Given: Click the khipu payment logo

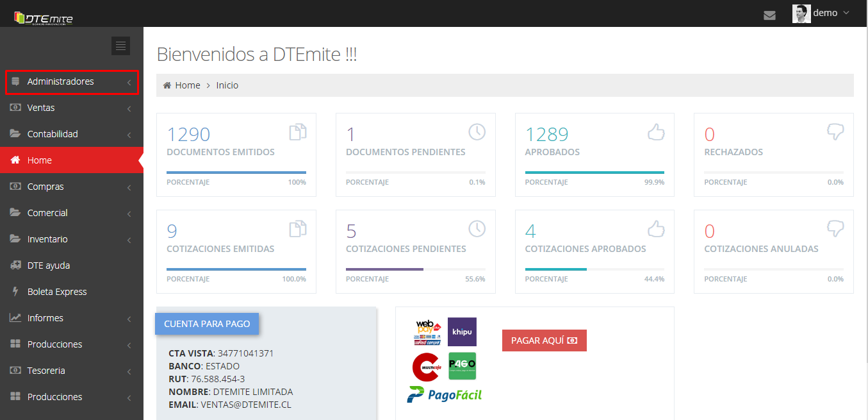Looking at the screenshot, I should coord(462,332).
